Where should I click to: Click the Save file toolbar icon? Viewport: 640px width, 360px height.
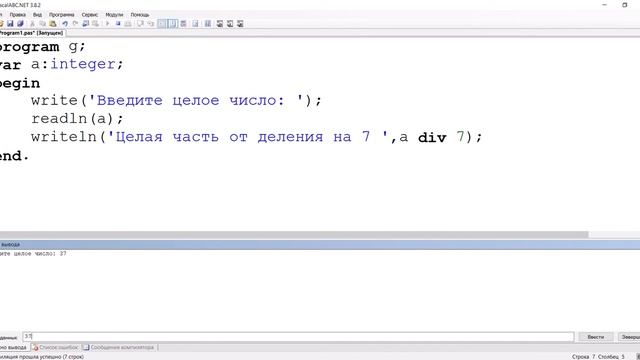click(10, 24)
